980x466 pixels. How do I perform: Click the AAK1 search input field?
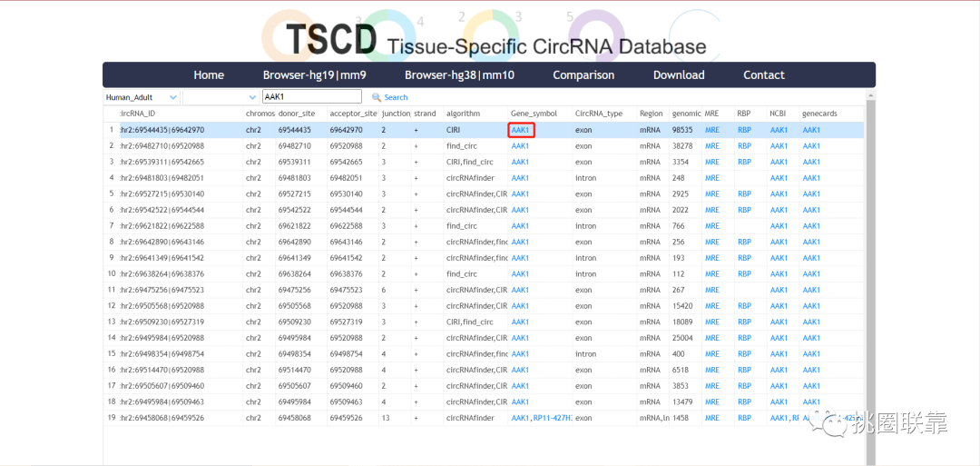click(311, 97)
